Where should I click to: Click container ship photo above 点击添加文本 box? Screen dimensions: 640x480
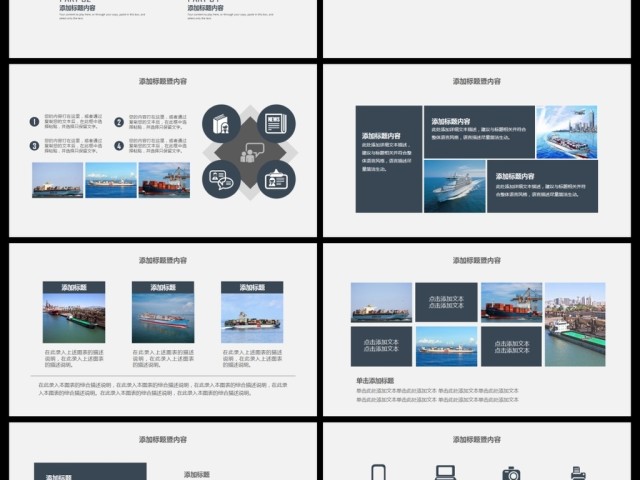coord(381,302)
